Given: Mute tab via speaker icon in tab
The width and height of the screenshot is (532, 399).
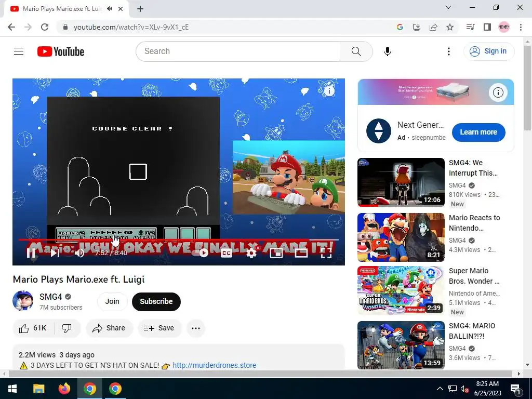Looking at the screenshot, I should point(109,9).
